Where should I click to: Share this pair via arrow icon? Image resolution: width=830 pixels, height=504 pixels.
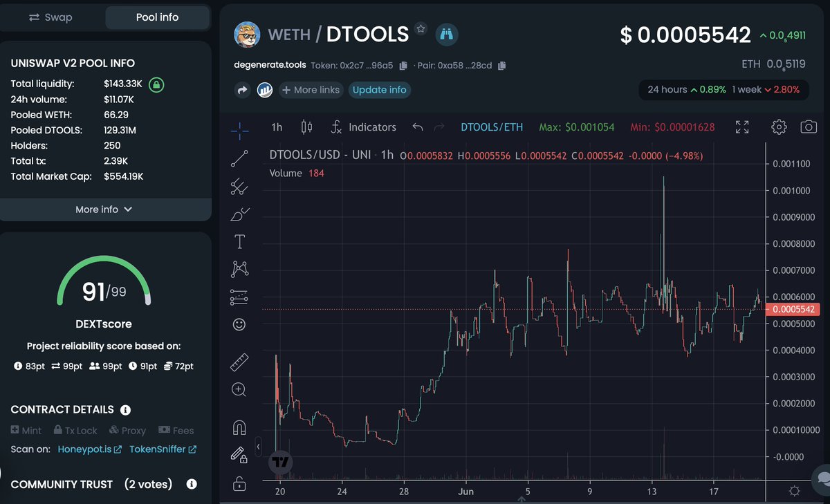(x=243, y=90)
